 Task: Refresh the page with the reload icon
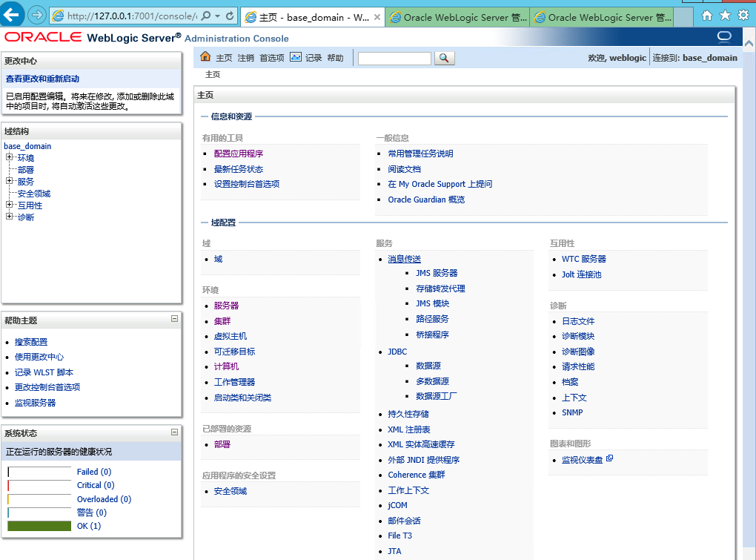pos(230,16)
